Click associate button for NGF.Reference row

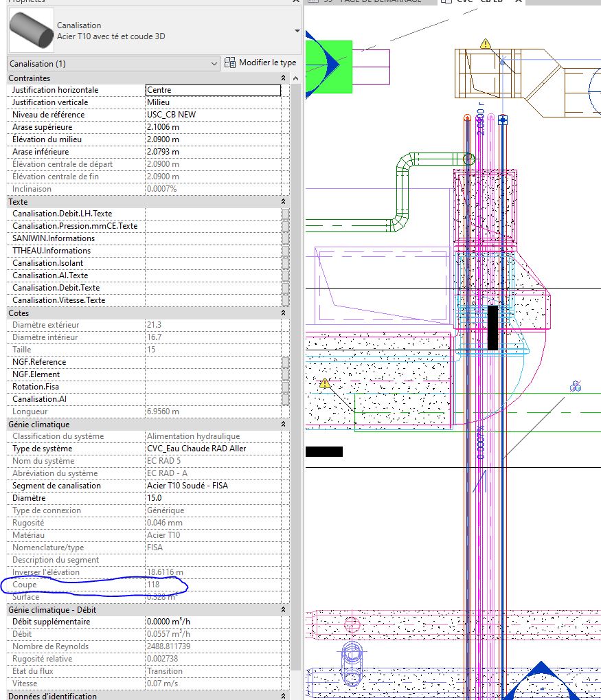(x=285, y=362)
